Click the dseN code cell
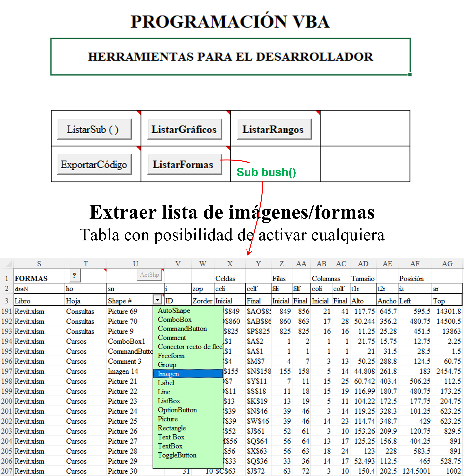 click(39, 289)
